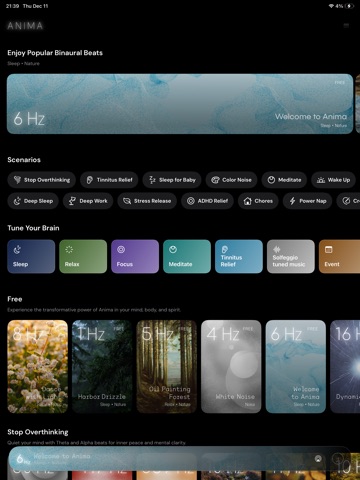Pick the Sleep for Baby scenario
This screenshot has width=360, height=480.
tap(172, 180)
